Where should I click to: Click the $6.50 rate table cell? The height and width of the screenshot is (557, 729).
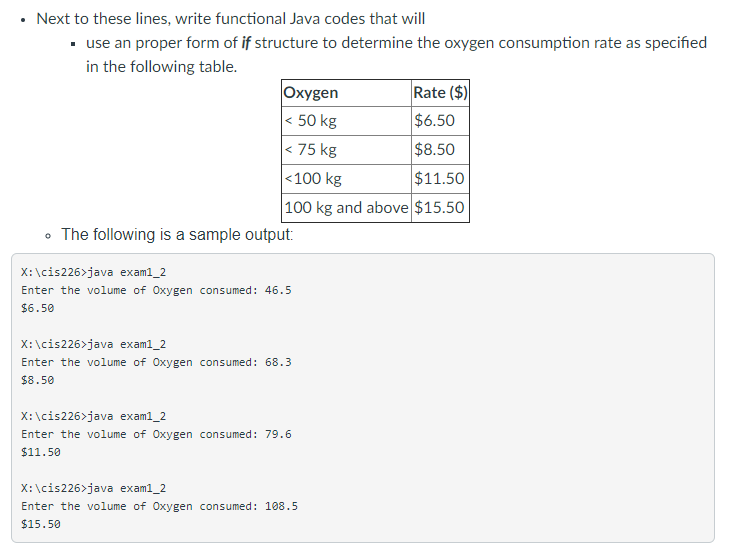click(440, 121)
